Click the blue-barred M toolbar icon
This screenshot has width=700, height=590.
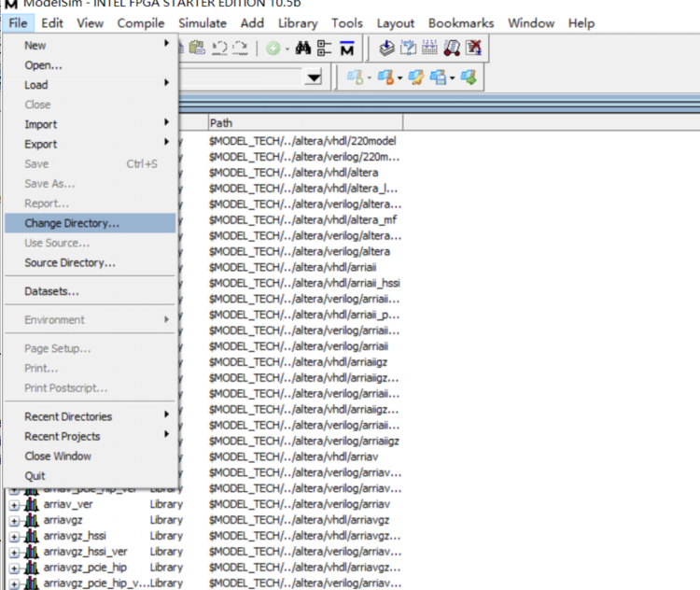[x=347, y=49]
